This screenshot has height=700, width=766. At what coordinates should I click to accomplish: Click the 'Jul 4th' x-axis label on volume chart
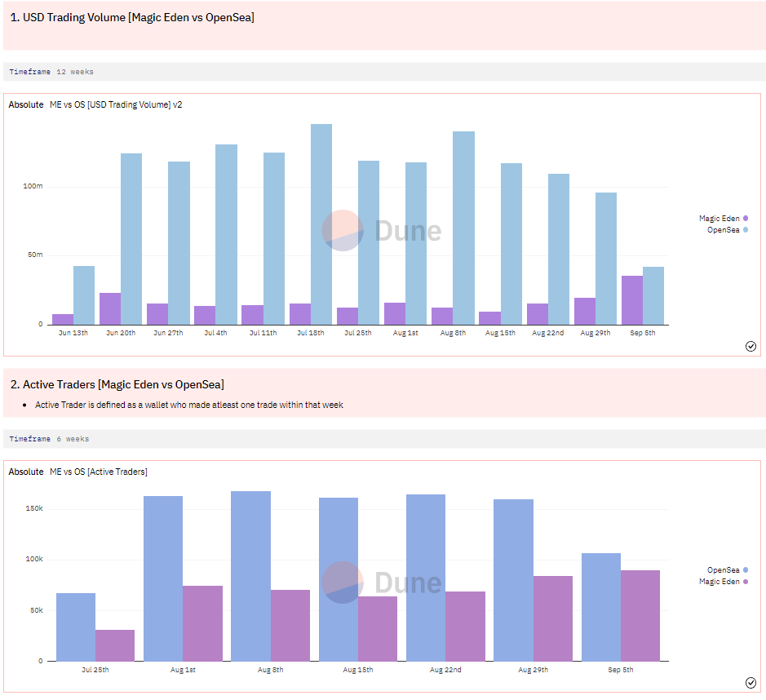click(x=215, y=333)
